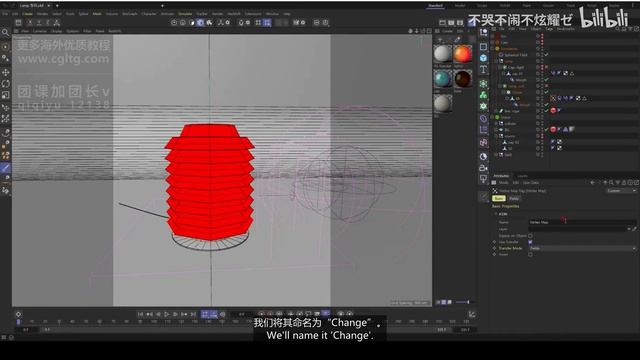Viewport: 640px width, 360px height.
Task: Select the Move tool in left toolbar
Action: tap(5, 72)
